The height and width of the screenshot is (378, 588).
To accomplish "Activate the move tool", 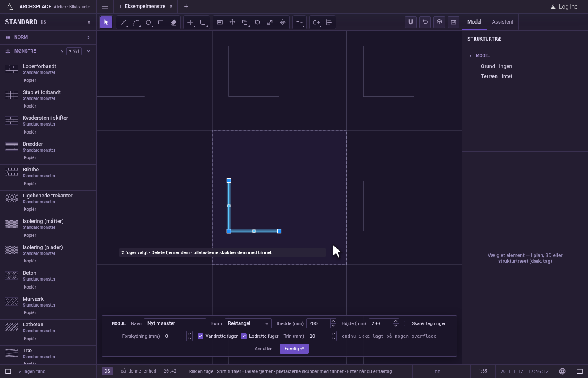I will coord(232,22).
